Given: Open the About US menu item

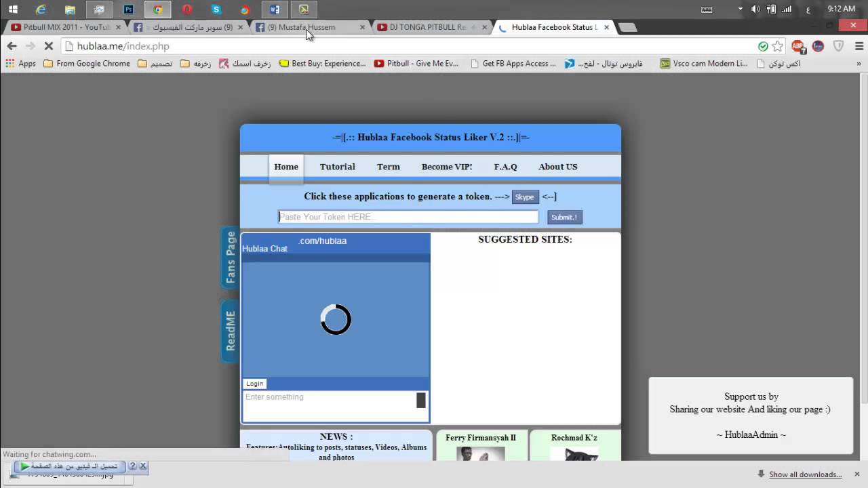Looking at the screenshot, I should 558,167.
